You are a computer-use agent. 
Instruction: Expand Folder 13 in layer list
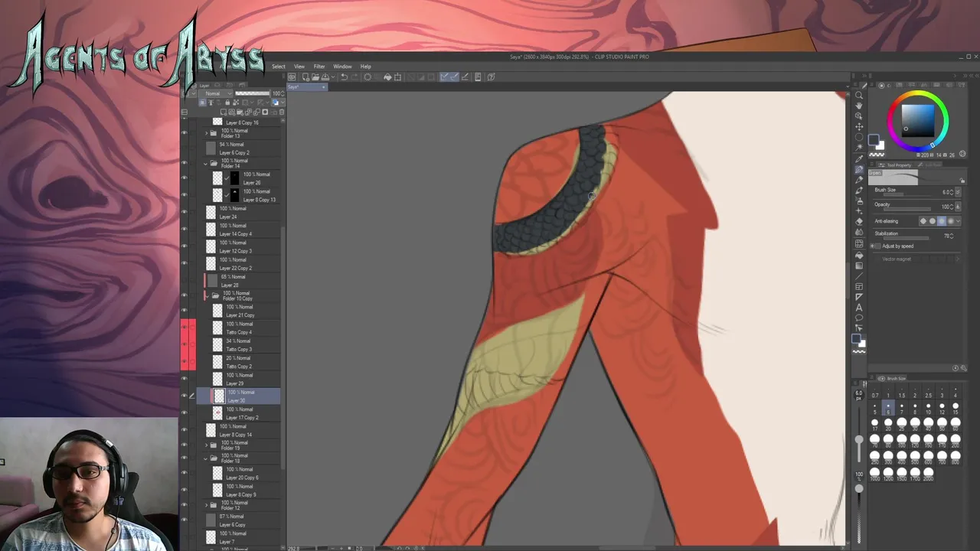coord(205,133)
